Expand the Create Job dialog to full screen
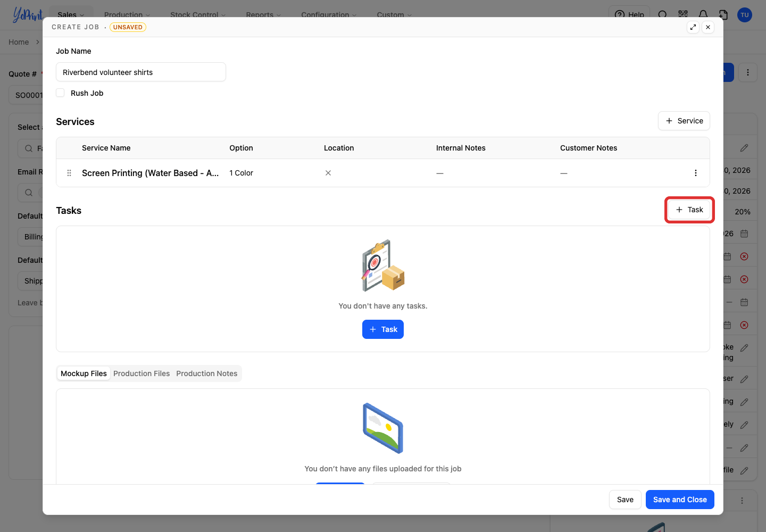The width and height of the screenshot is (766, 532). coord(693,27)
